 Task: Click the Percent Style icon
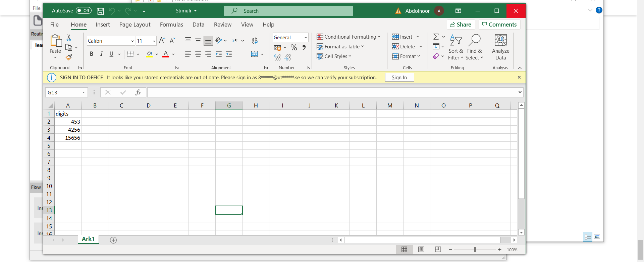(294, 47)
